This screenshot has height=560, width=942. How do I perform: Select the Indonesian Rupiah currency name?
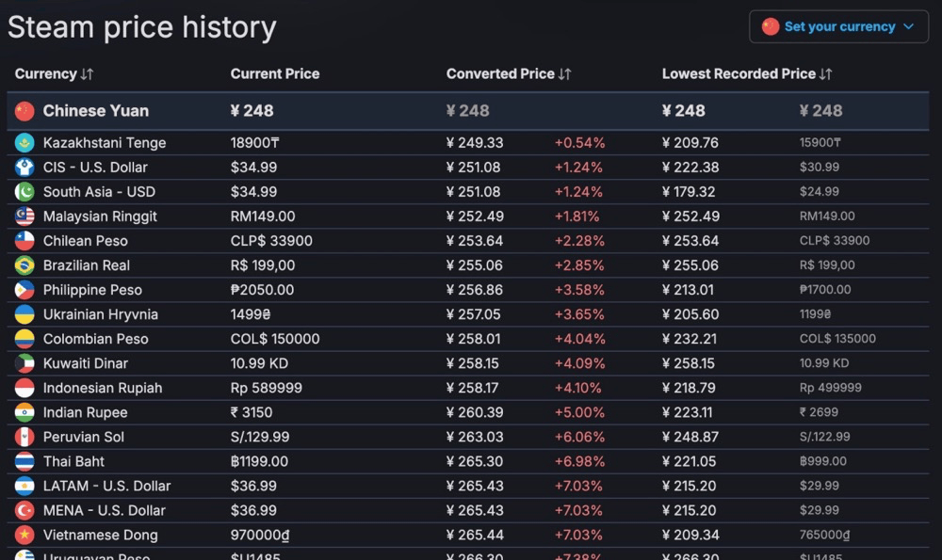103,388
